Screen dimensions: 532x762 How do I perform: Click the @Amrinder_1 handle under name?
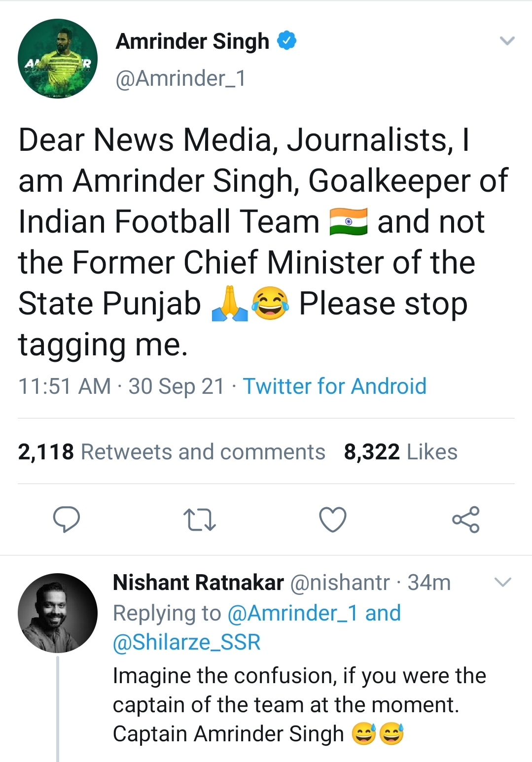180,78
